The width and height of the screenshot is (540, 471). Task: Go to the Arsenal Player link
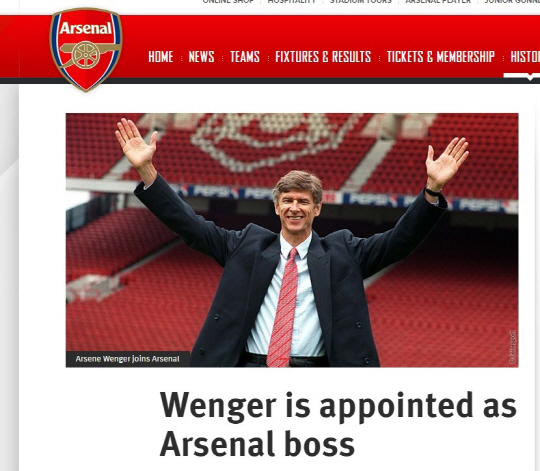(438, 2)
